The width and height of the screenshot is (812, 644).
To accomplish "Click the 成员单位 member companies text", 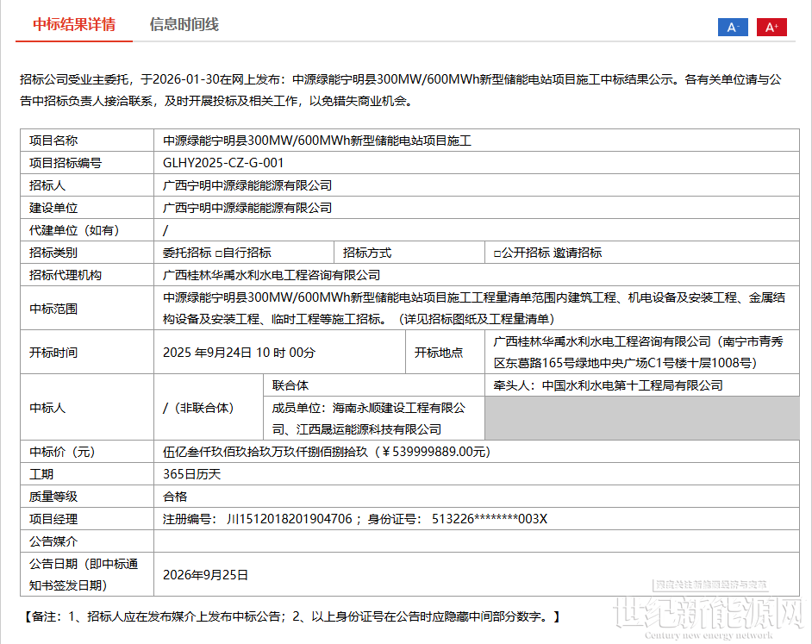I will (x=369, y=418).
